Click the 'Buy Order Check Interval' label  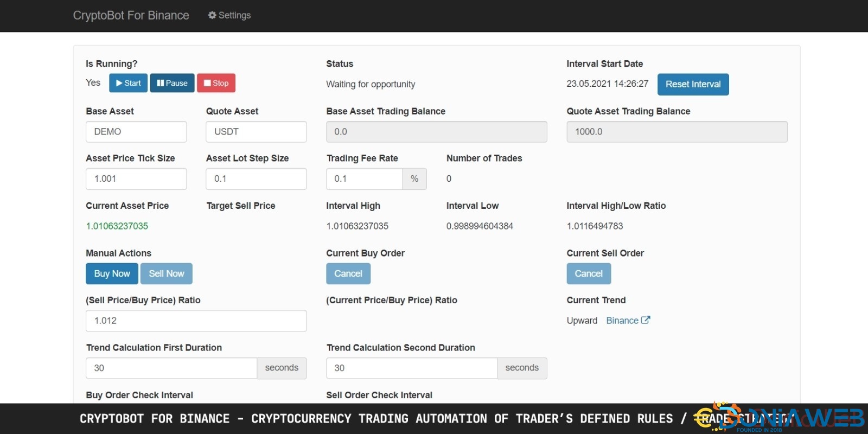point(139,395)
